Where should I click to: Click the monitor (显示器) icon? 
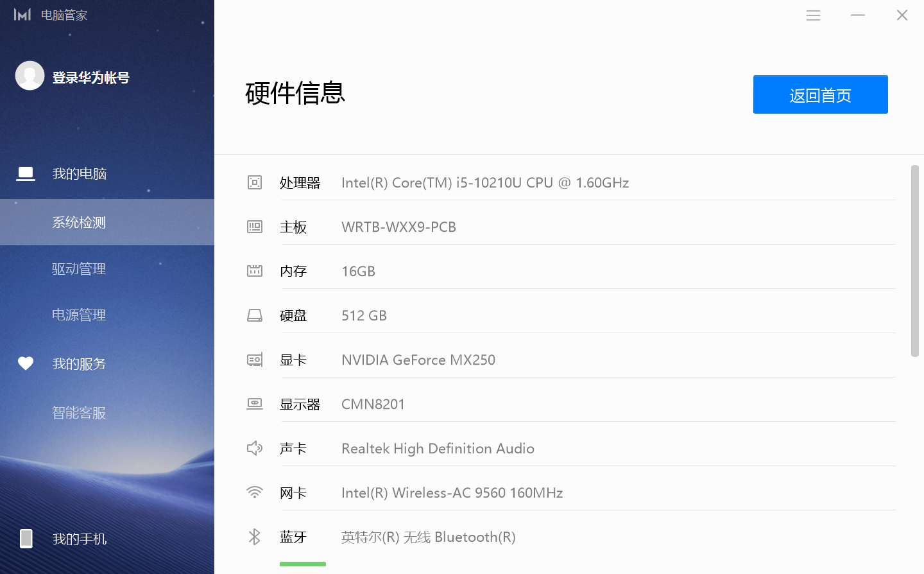[x=255, y=404]
